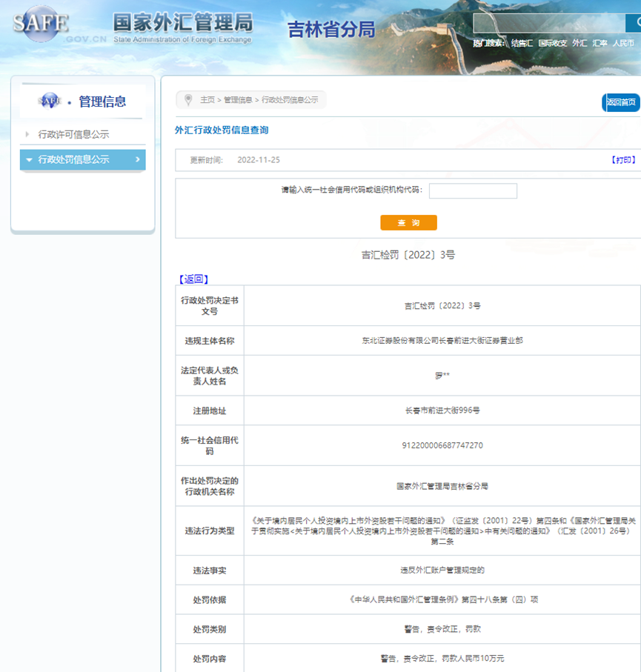Click 主页 in the breadcrumb
The height and width of the screenshot is (672, 641).
click(x=207, y=99)
